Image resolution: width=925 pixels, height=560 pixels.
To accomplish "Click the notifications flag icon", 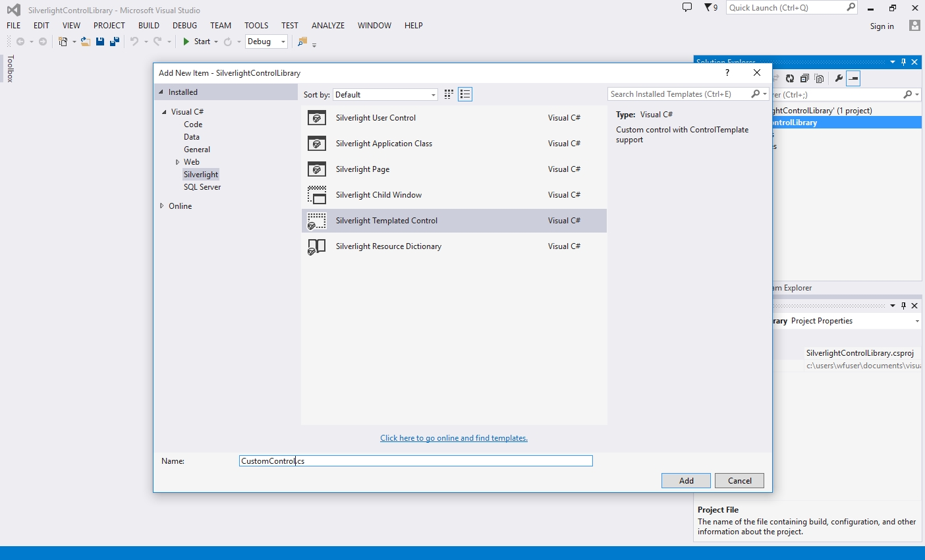I will tap(708, 8).
